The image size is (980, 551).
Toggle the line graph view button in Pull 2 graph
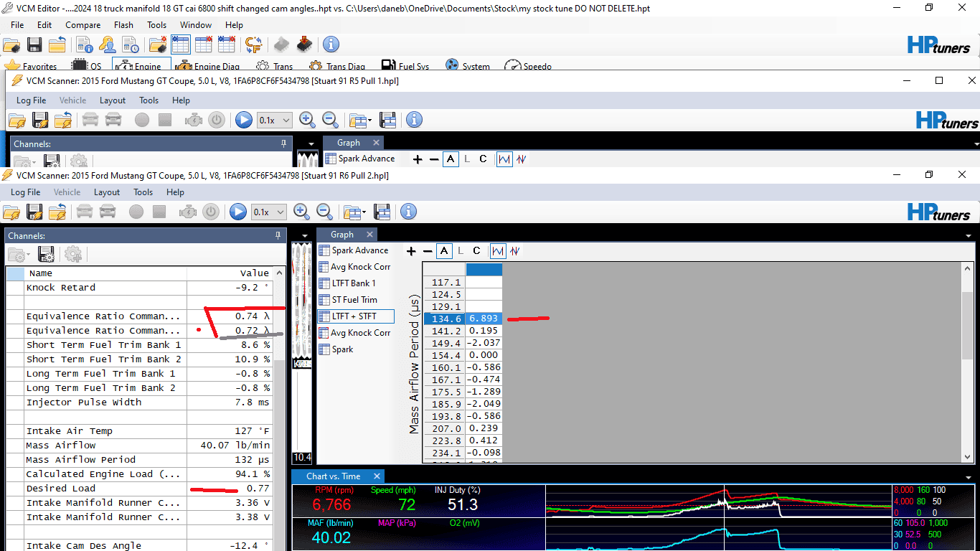pyautogui.click(x=498, y=251)
